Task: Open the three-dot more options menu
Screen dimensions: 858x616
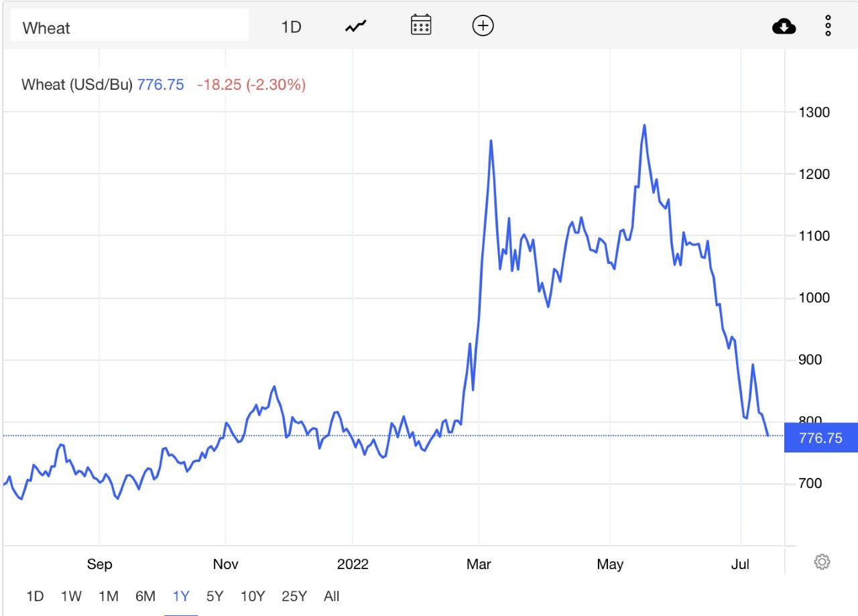Action: [829, 25]
